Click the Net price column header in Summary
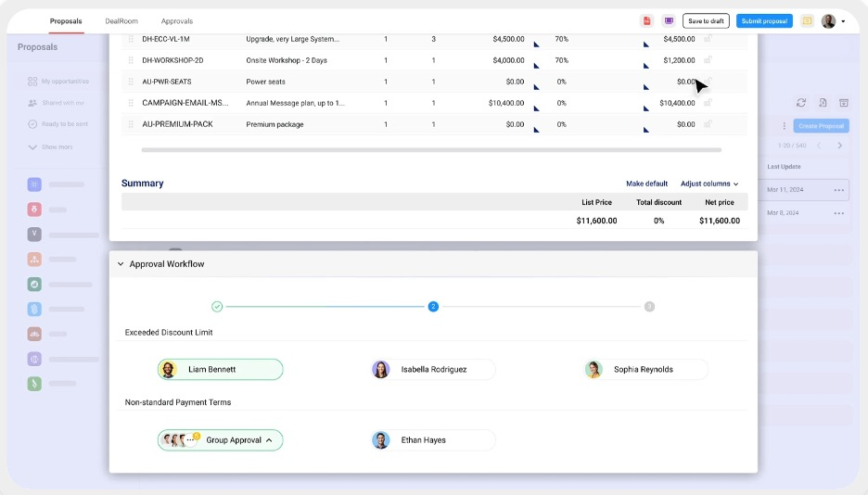 coord(719,202)
